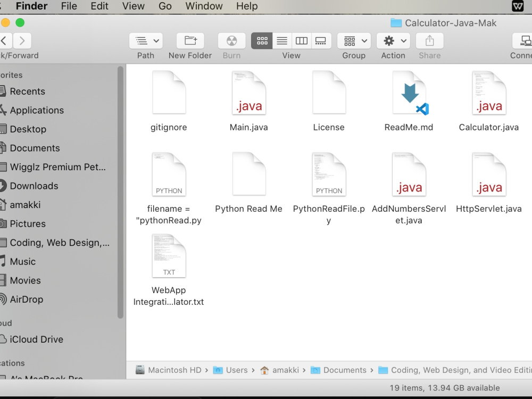Click the Share toolbar button
This screenshot has height=399, width=532.
430,41
